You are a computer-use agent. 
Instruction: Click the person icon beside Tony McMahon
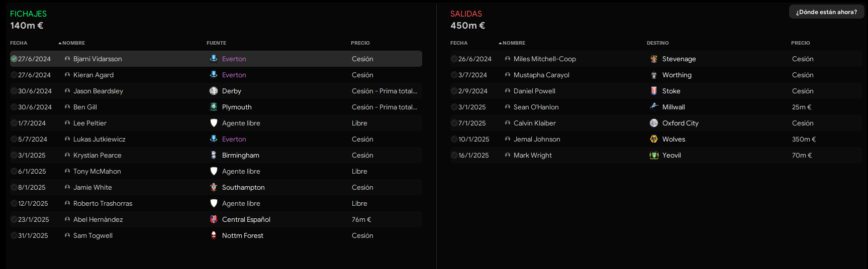pyautogui.click(x=67, y=171)
